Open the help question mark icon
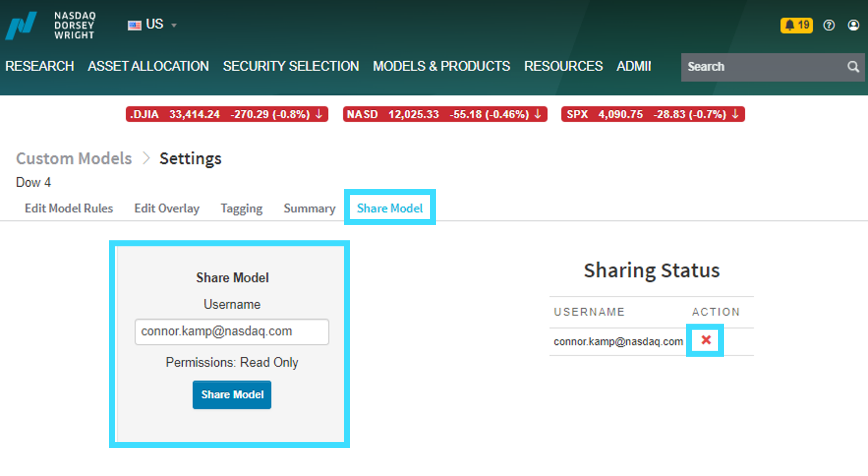Image resolution: width=868 pixels, height=476 pixels. point(829,25)
